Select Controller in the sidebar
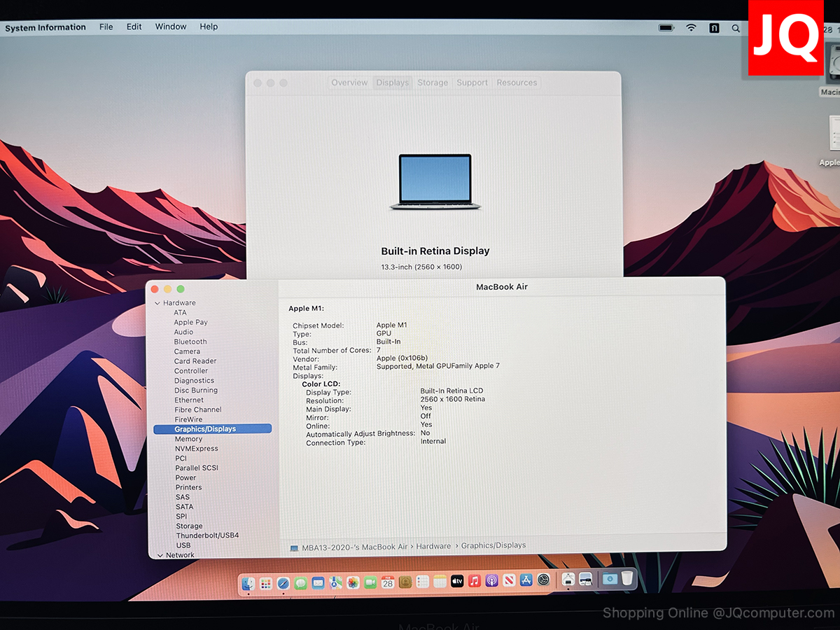Image resolution: width=840 pixels, height=630 pixels. pos(191,371)
